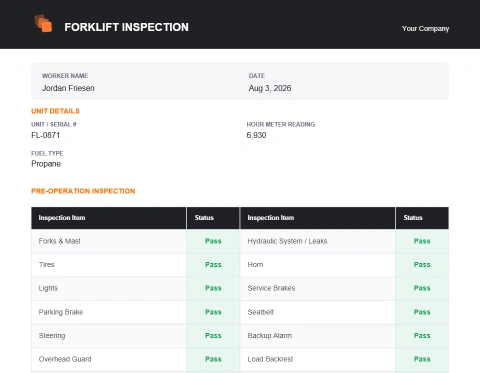Click the Steering row label
Viewport: 480px width, 373px height.
pyautogui.click(x=52, y=336)
